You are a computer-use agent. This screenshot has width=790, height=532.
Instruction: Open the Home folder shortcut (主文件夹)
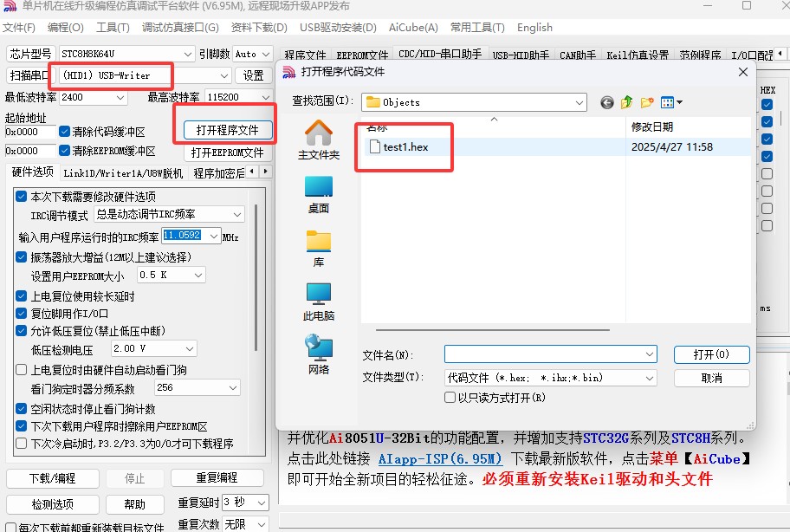pos(319,139)
